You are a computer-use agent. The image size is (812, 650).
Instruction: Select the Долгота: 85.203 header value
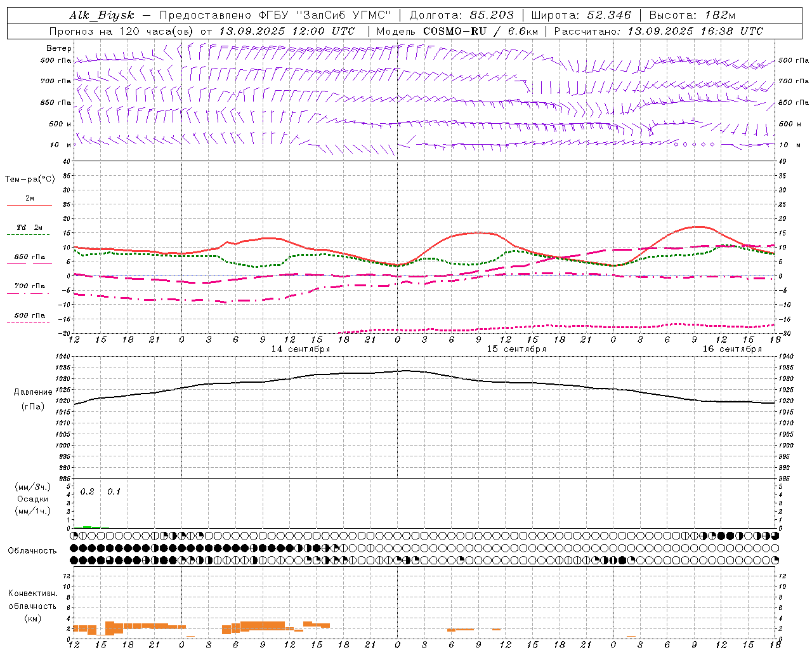[x=462, y=15]
